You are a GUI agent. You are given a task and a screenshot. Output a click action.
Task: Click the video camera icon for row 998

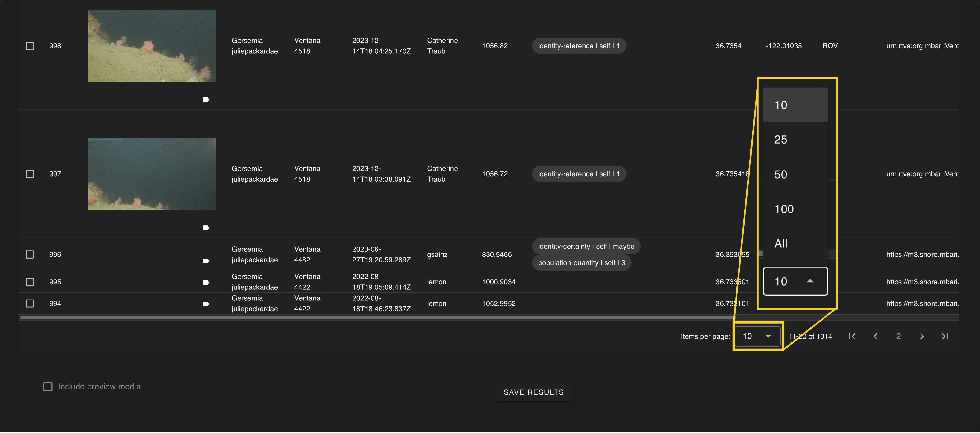click(x=206, y=100)
